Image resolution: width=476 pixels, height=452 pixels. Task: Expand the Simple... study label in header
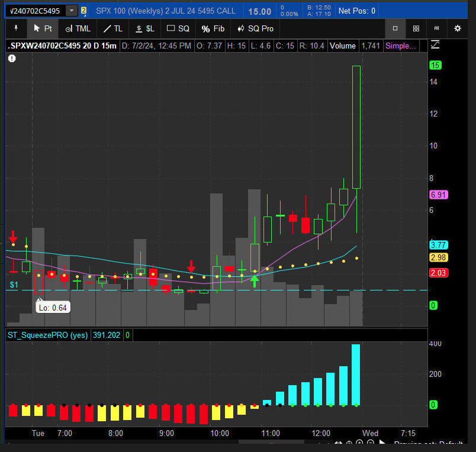pyautogui.click(x=401, y=46)
